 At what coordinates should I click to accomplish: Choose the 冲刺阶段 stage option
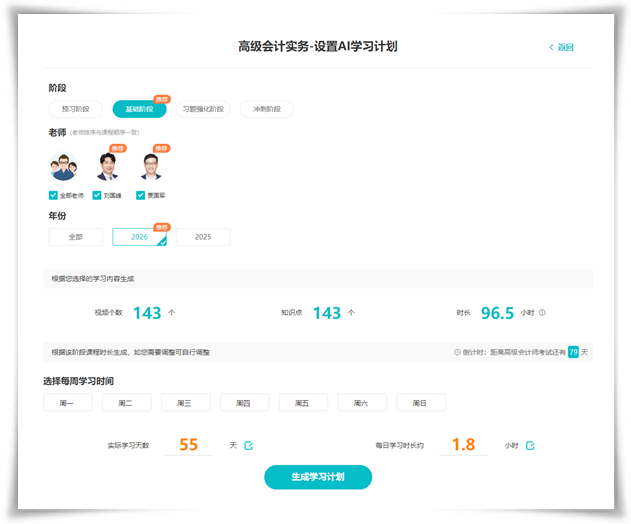click(267, 109)
